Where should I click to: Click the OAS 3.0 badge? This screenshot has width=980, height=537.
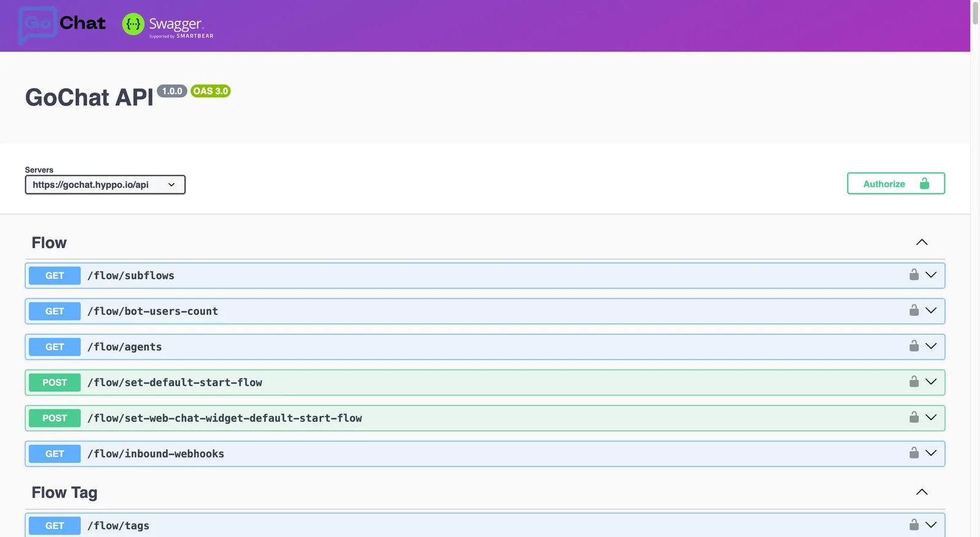211,91
